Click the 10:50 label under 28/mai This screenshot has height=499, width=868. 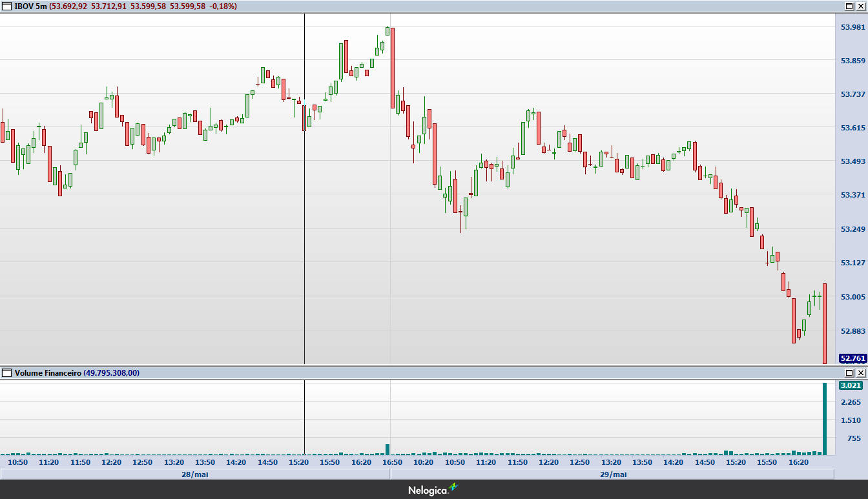pos(17,462)
